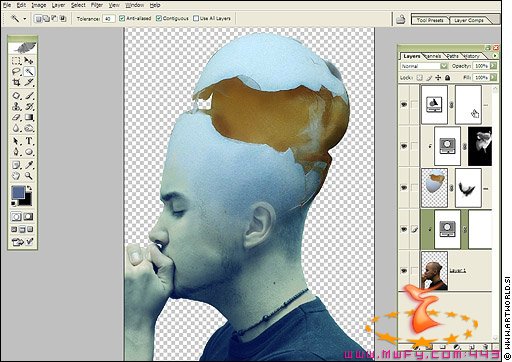Select the Zoom tool
The image size is (512, 362).
pos(29,176)
